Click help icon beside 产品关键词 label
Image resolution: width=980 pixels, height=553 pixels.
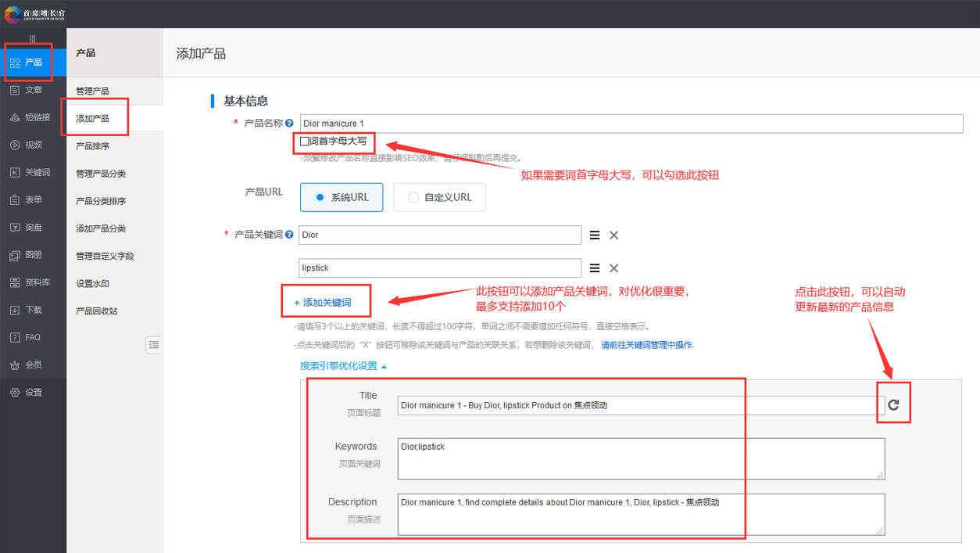click(x=289, y=235)
